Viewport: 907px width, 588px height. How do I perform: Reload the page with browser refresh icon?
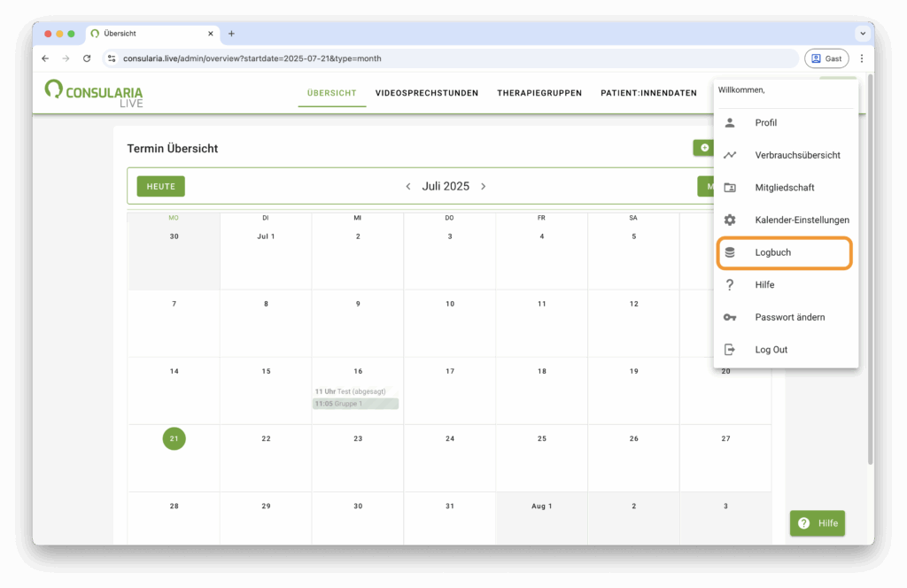click(x=87, y=58)
